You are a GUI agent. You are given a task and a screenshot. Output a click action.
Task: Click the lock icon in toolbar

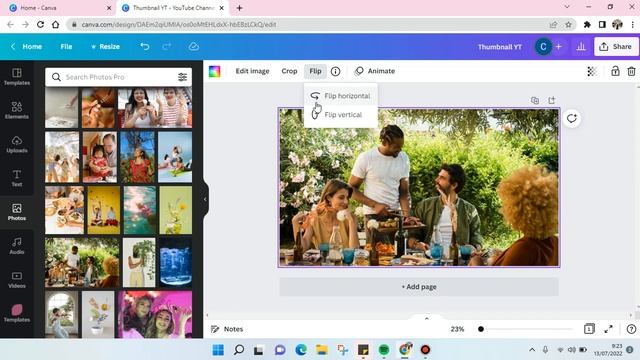click(x=615, y=71)
